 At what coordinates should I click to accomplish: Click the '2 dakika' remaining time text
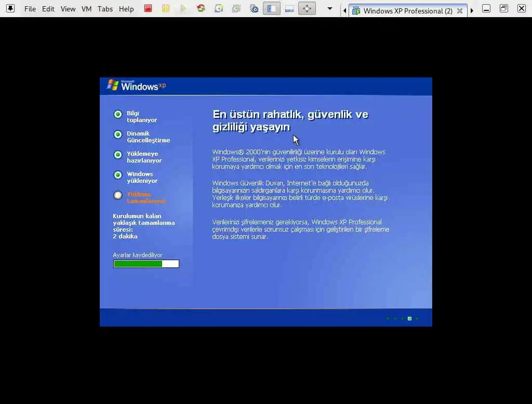(x=125, y=236)
